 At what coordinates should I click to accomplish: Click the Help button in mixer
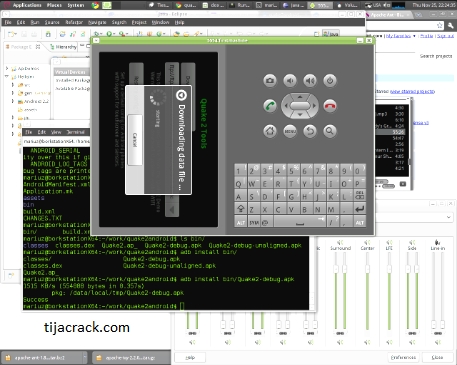pyautogui.click(x=190, y=357)
